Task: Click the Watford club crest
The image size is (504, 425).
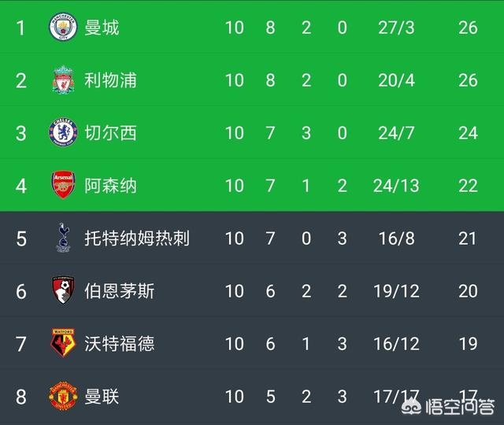Action: coord(63,343)
